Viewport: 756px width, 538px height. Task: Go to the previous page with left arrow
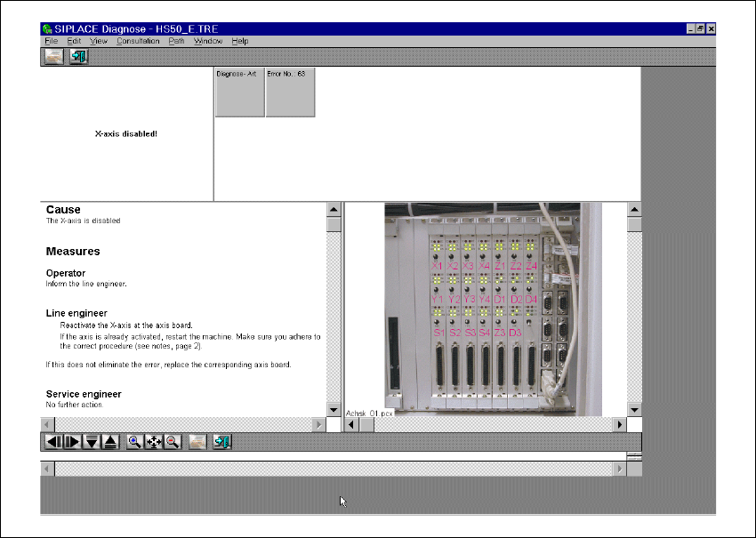53,442
